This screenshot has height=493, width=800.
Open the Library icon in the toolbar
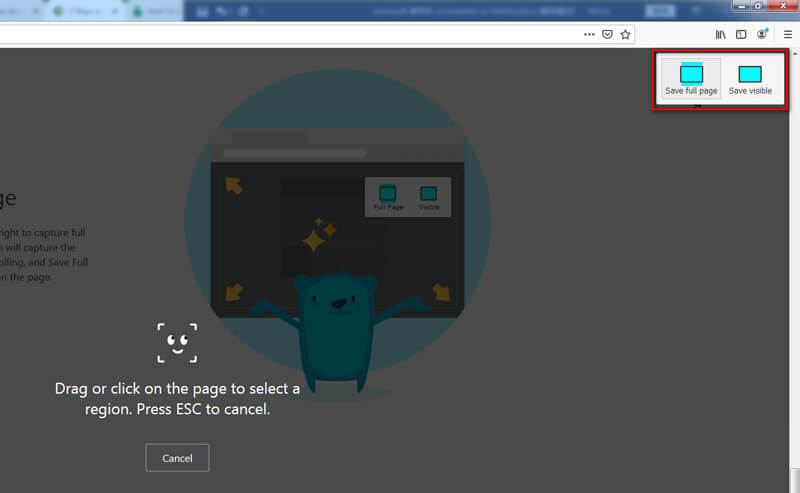point(720,35)
